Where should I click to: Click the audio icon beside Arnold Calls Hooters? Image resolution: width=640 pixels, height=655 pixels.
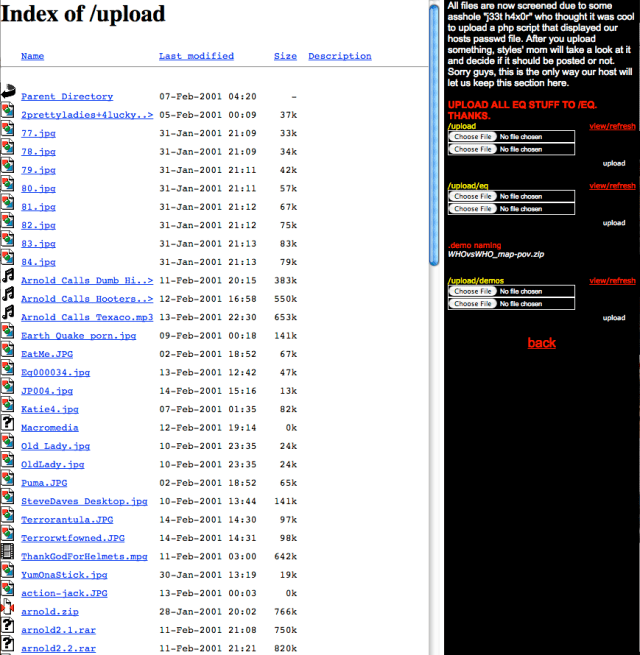click(x=8, y=297)
